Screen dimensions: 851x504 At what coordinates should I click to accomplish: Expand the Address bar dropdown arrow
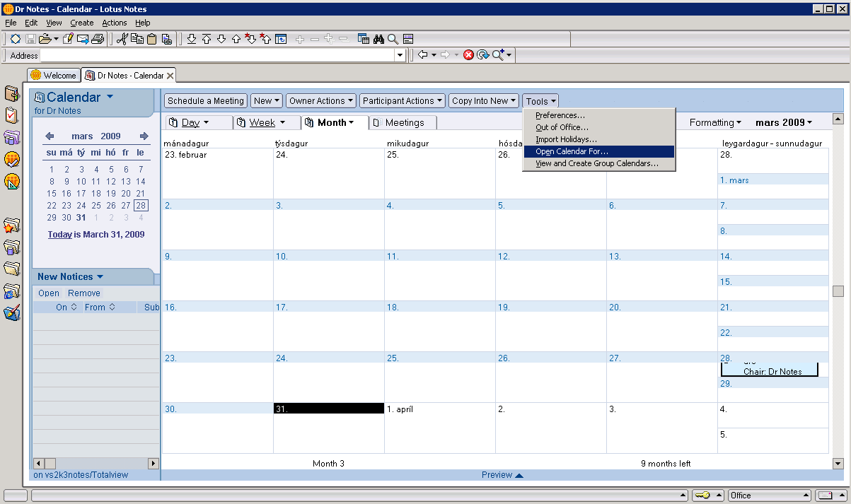click(x=400, y=55)
